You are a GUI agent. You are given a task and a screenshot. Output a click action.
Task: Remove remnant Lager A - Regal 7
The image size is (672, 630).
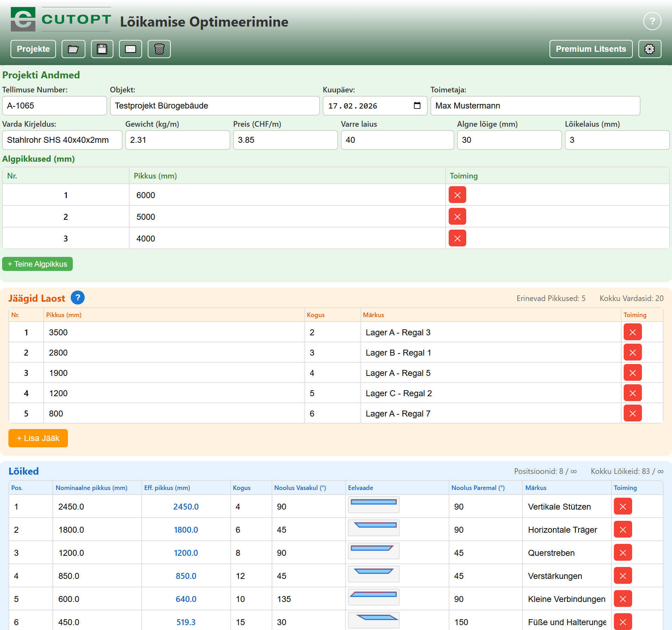[632, 413]
